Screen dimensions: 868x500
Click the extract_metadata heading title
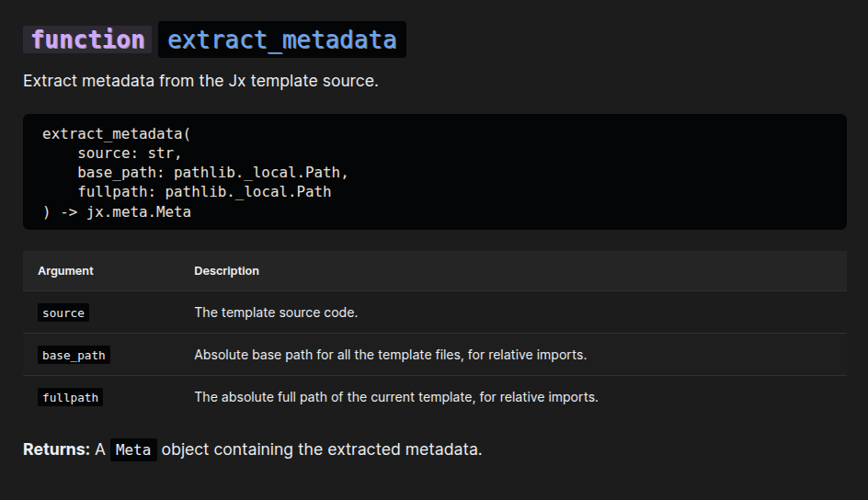pyautogui.click(x=281, y=40)
